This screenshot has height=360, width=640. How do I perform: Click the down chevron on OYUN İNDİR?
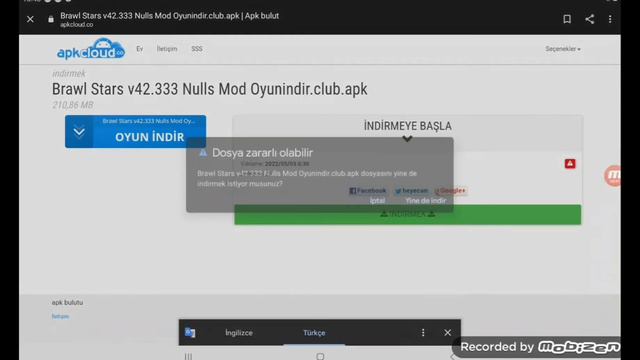(x=79, y=132)
